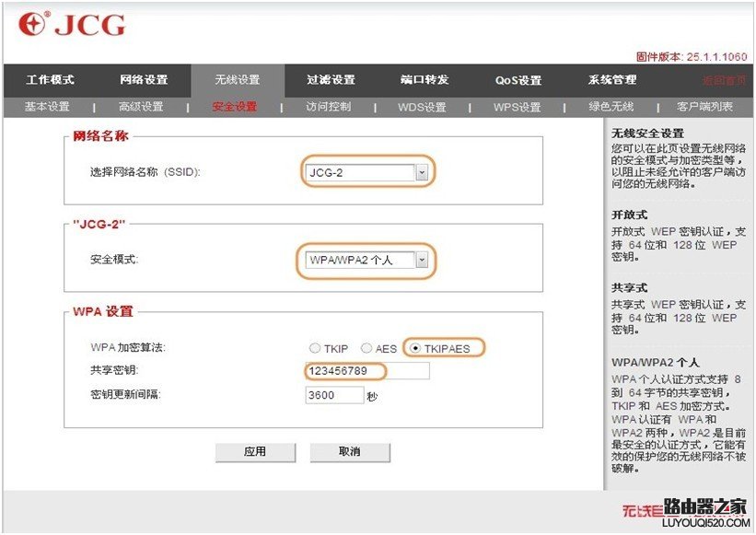Click the 应用 button
Screen dimensions: 756x535
(x=255, y=452)
